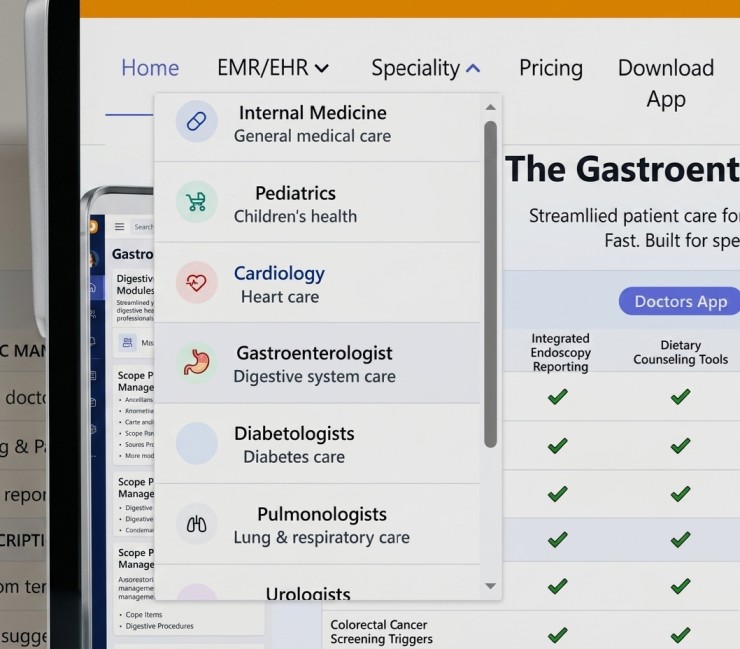The height and width of the screenshot is (649, 740).
Task: Click the Integrated Endoscopy Reporting column header
Action: (x=560, y=353)
